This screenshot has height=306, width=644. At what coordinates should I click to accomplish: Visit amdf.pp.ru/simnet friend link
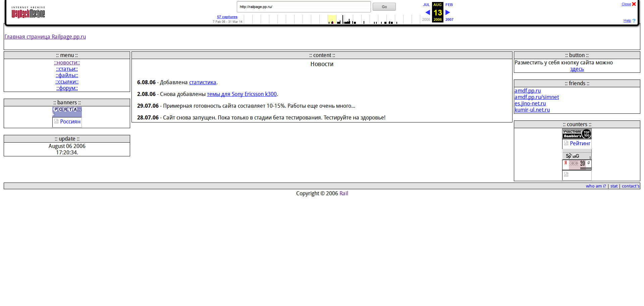point(537,97)
